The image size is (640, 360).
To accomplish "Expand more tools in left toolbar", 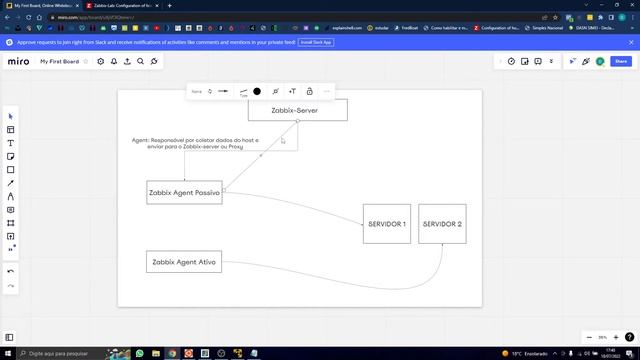I will pos(11,249).
